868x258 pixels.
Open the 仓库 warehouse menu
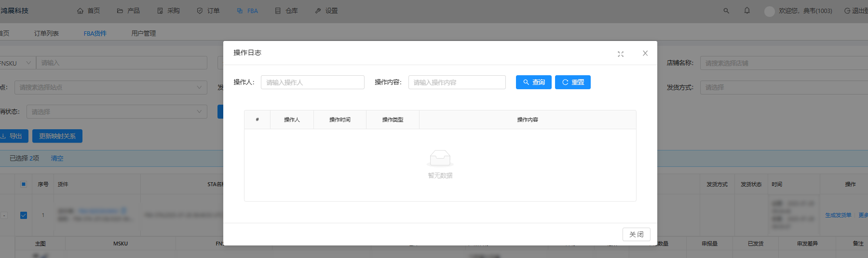tap(286, 11)
